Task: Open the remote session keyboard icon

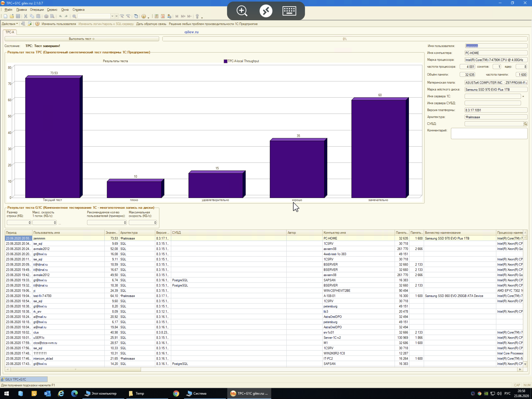Action: pos(289,11)
